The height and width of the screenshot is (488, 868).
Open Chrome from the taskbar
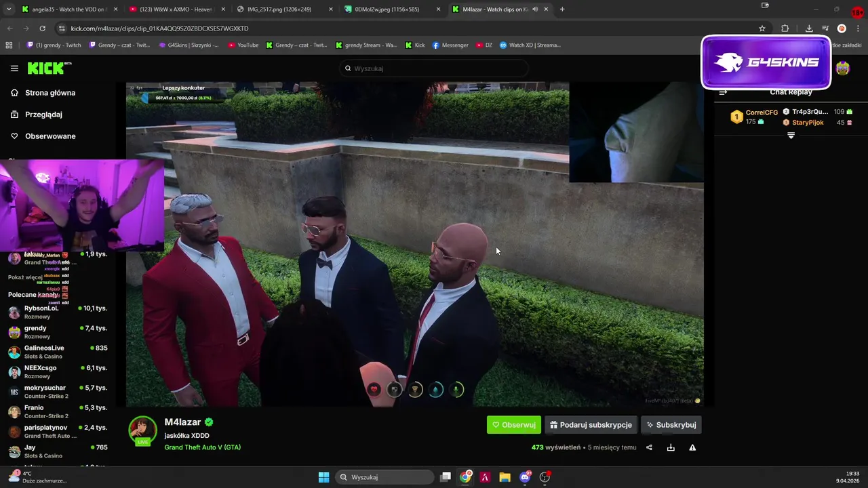(x=465, y=477)
